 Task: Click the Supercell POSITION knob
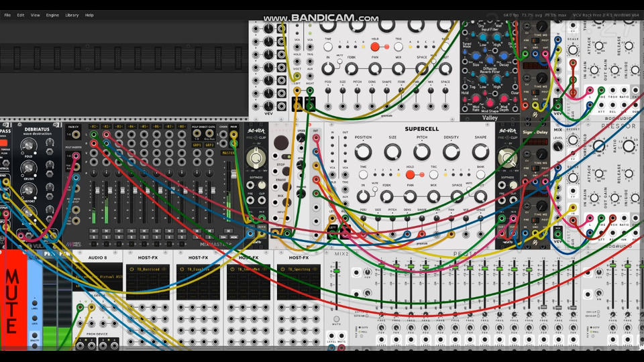point(363,152)
